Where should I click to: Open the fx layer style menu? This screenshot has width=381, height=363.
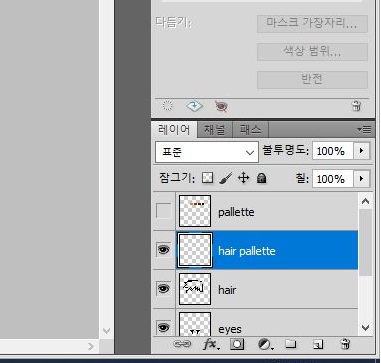[x=211, y=344]
